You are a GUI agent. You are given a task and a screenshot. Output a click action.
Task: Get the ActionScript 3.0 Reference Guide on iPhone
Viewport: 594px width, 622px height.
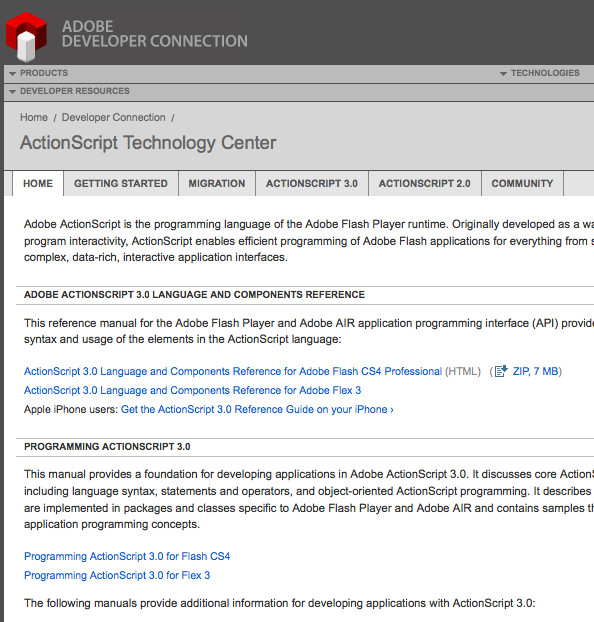(x=257, y=409)
